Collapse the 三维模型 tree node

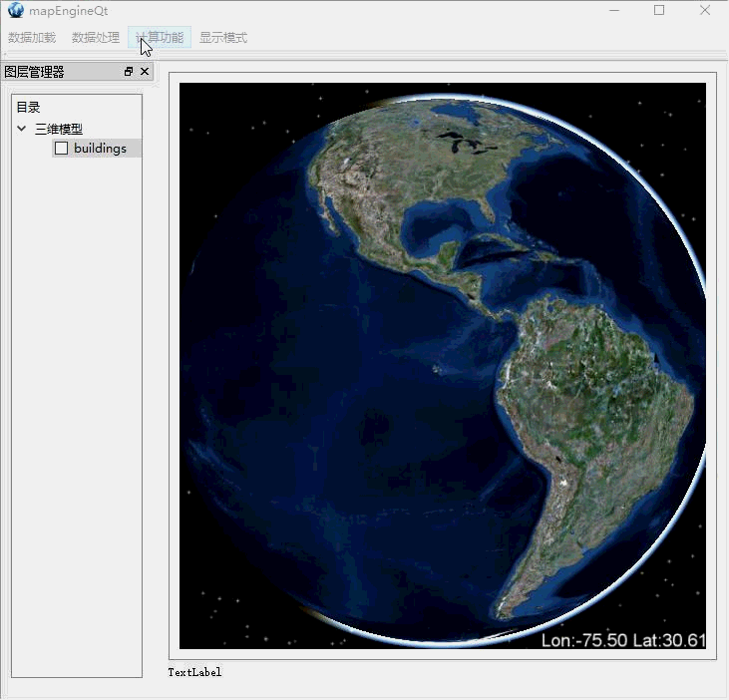21,129
